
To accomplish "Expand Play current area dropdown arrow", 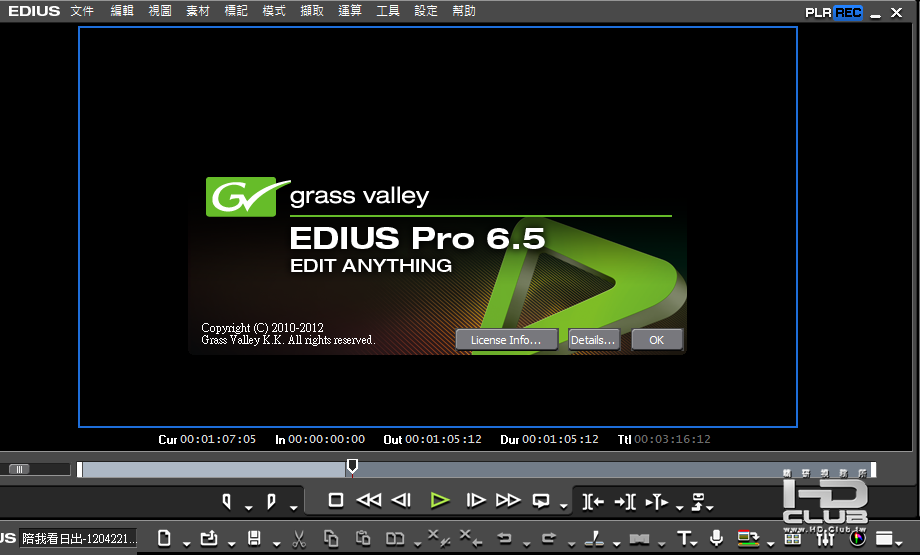I will (679, 507).
